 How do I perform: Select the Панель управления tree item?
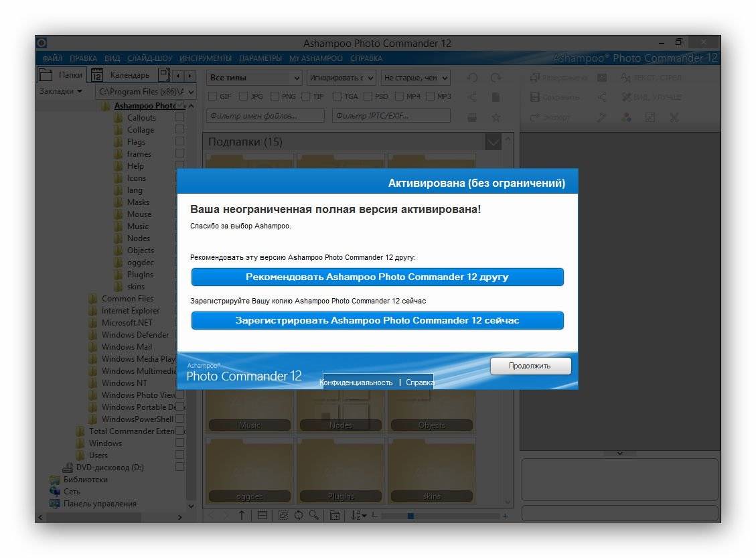[100, 504]
